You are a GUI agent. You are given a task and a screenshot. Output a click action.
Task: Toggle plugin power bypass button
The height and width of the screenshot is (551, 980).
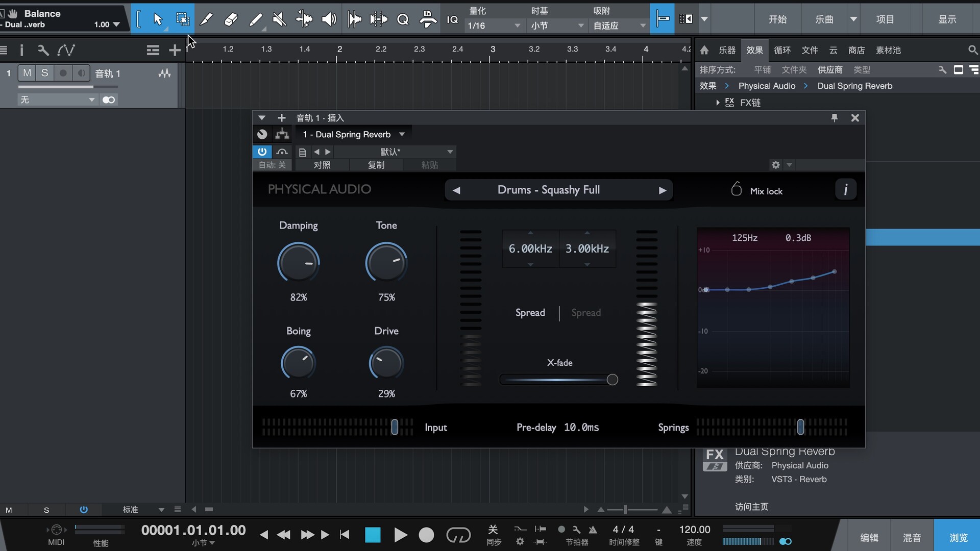click(x=262, y=152)
